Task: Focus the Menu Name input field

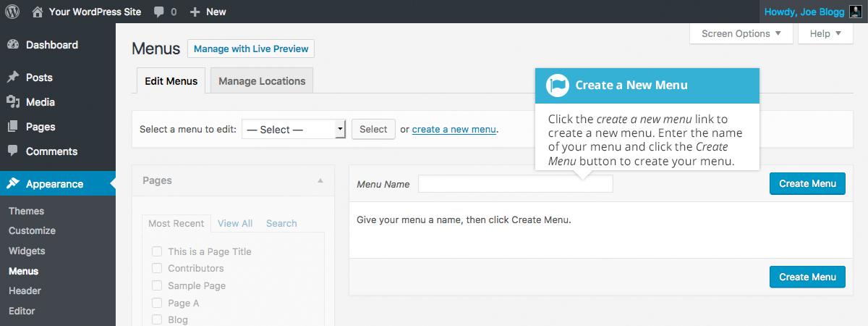Action: click(x=515, y=184)
